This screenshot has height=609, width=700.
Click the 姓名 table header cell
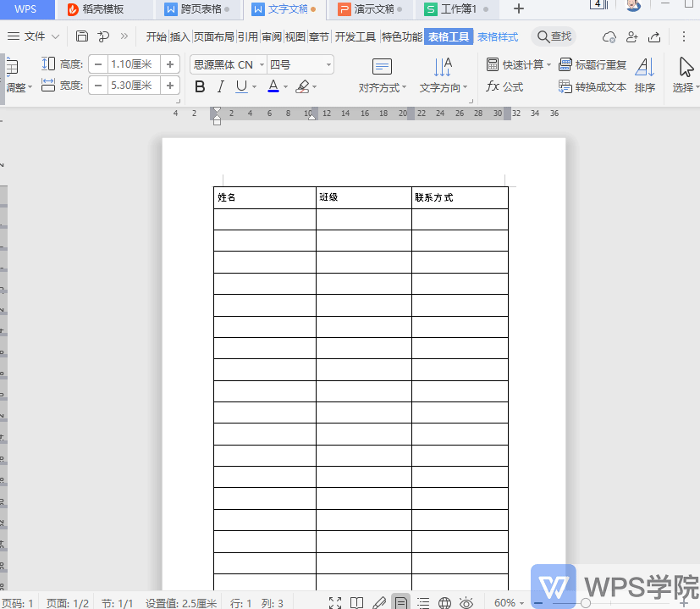coord(265,197)
